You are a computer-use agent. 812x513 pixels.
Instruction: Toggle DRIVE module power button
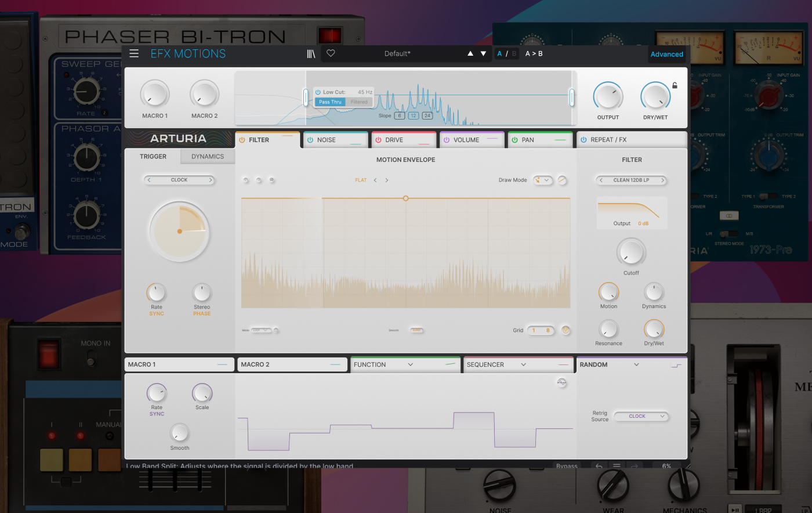(378, 140)
